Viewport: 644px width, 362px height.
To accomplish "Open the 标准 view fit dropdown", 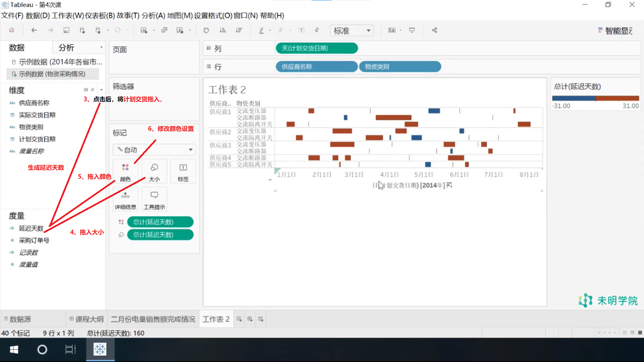I will tap(351, 30).
